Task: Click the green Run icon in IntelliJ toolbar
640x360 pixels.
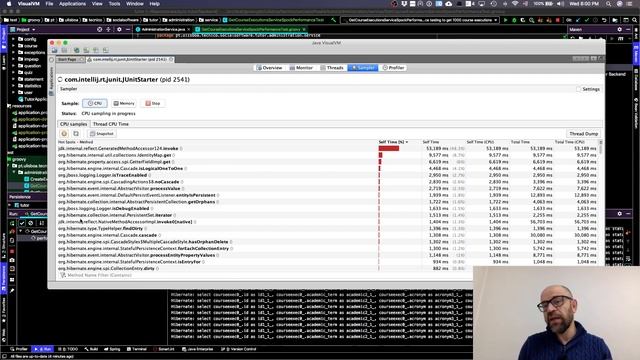Action: 506,20
